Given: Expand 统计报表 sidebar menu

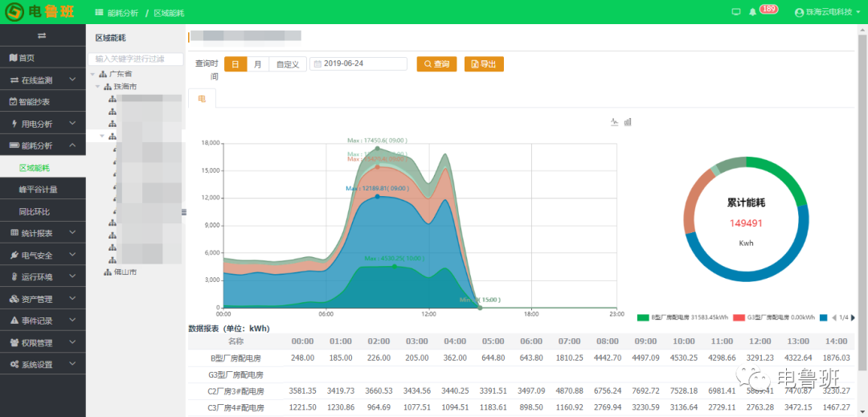Looking at the screenshot, I should click(x=43, y=233).
